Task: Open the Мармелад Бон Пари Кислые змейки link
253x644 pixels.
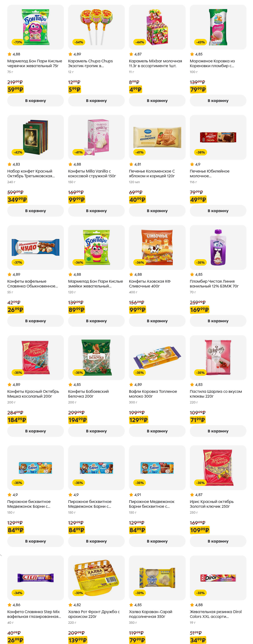Action: click(95, 284)
